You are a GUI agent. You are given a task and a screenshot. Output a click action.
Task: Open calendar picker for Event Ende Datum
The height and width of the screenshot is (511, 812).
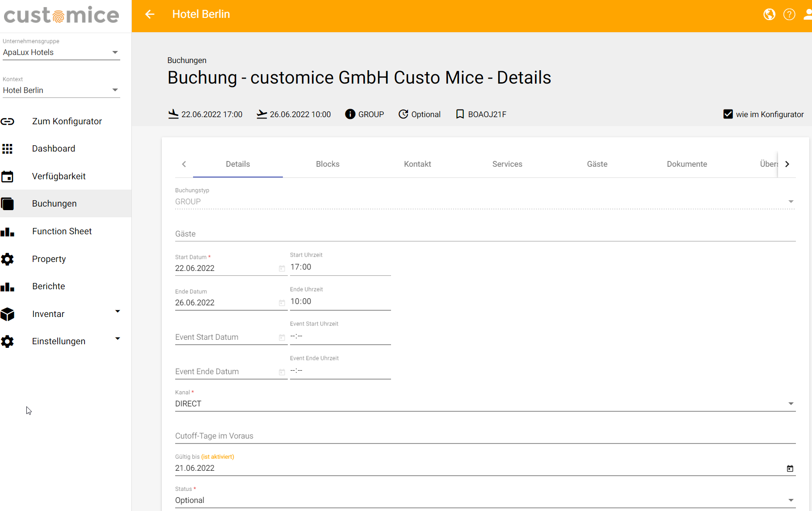coord(282,372)
